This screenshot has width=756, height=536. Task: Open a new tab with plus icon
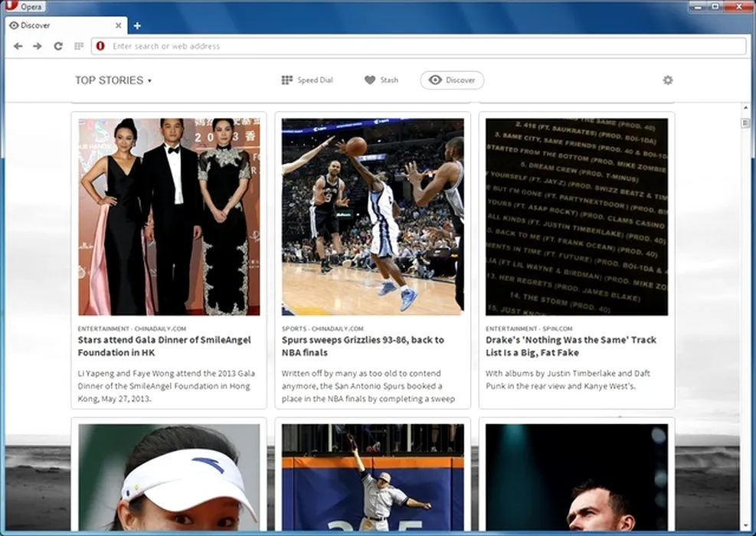point(137,25)
